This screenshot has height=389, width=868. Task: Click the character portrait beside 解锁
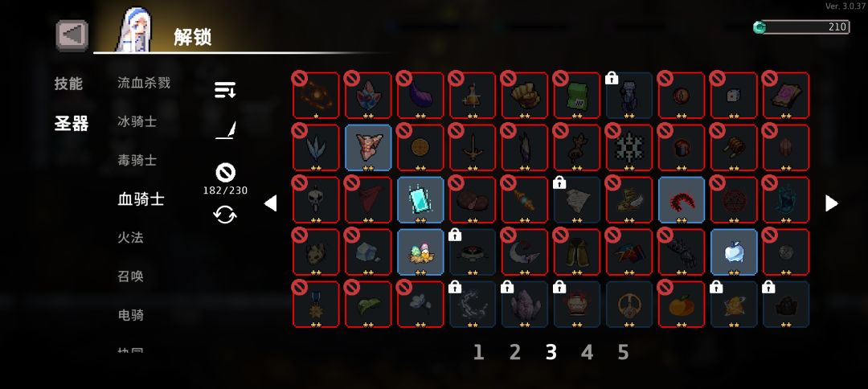click(133, 31)
